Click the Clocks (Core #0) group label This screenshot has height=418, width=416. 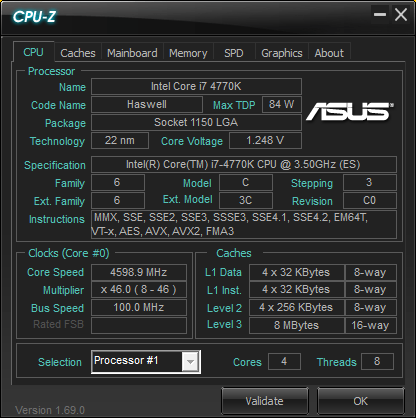(69, 253)
